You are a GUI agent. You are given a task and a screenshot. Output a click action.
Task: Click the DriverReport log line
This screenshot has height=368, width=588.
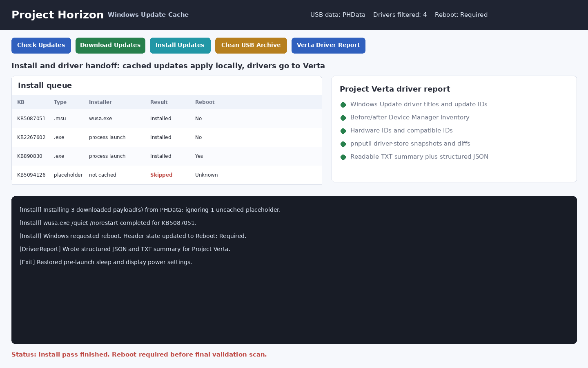pyautogui.click(x=125, y=249)
